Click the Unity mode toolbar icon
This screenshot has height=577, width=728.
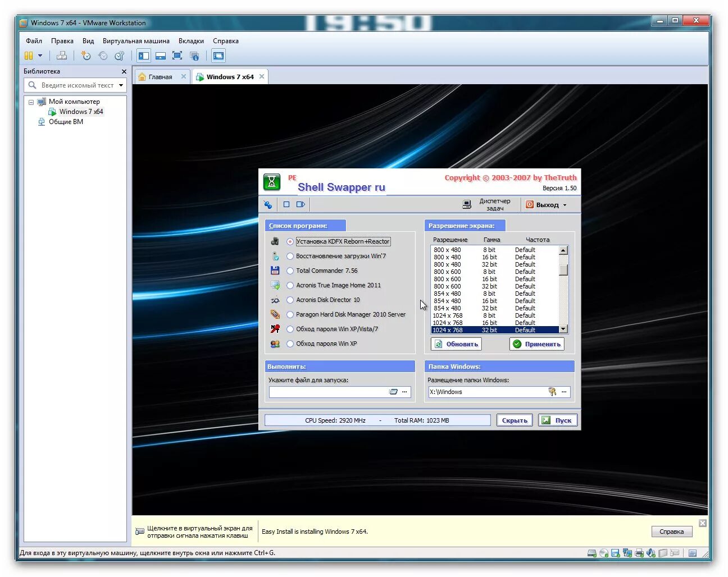[x=194, y=56]
